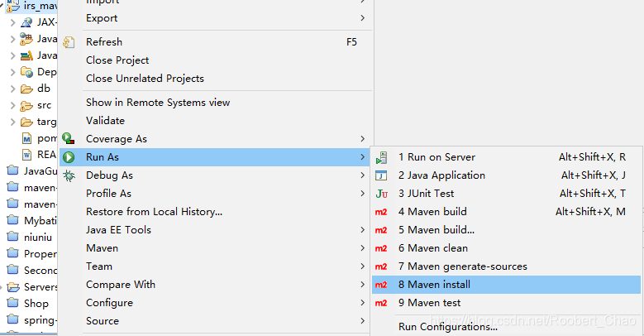This screenshot has height=336, width=644.
Task: Open the Compare With submenu arrow
Action: pyautogui.click(x=362, y=284)
